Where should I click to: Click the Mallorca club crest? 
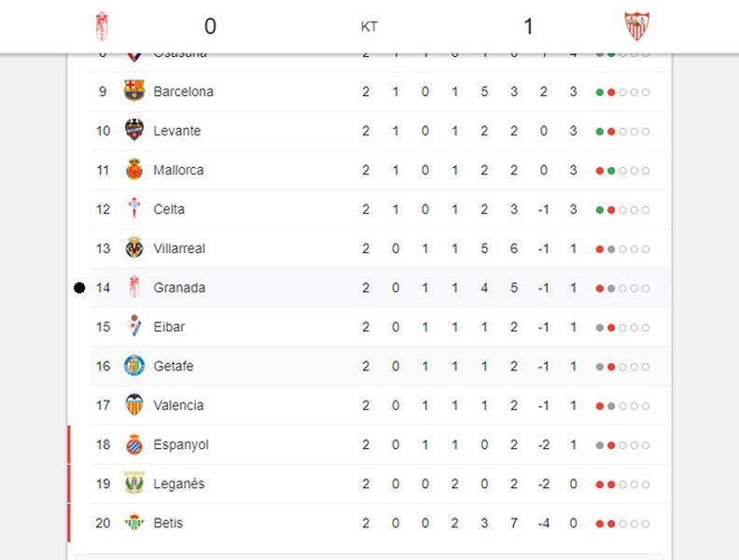133,170
